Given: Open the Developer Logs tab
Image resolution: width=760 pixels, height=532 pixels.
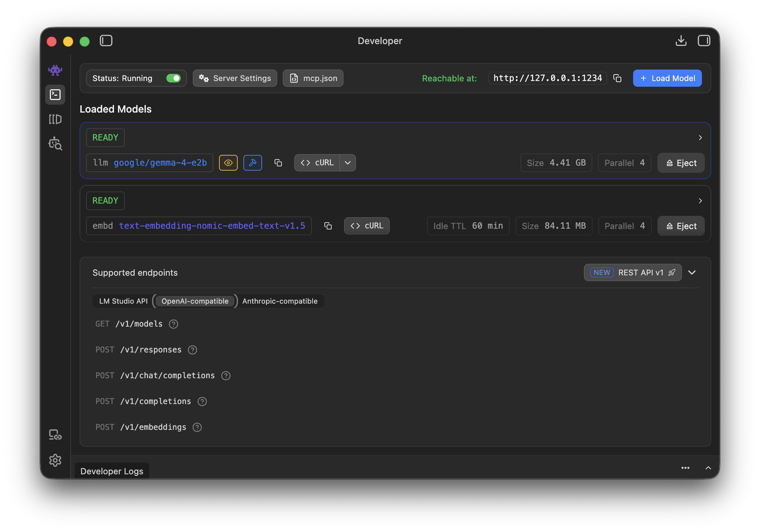Looking at the screenshot, I should [x=112, y=471].
